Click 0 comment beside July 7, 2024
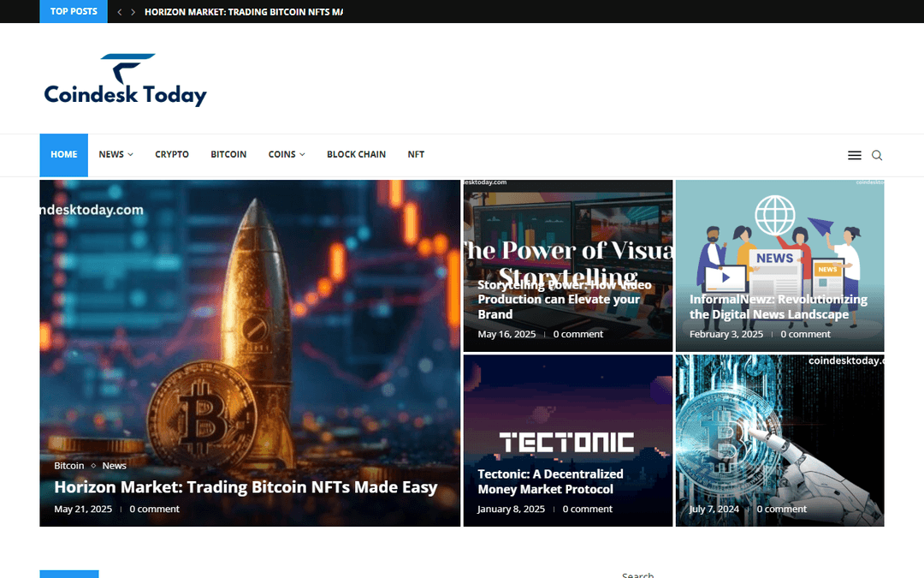The width and height of the screenshot is (924, 578). [781, 509]
